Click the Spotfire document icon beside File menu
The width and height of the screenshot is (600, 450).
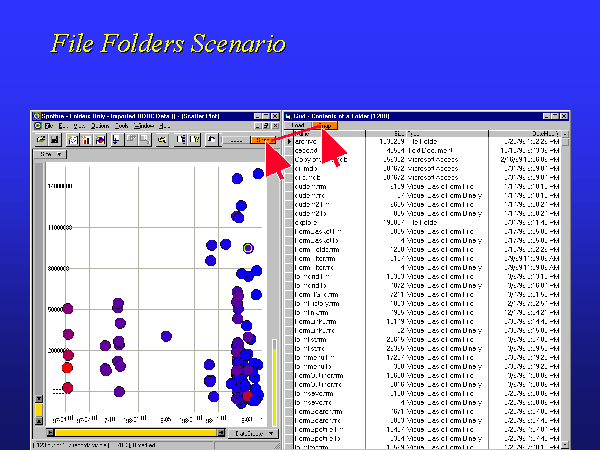point(38,126)
